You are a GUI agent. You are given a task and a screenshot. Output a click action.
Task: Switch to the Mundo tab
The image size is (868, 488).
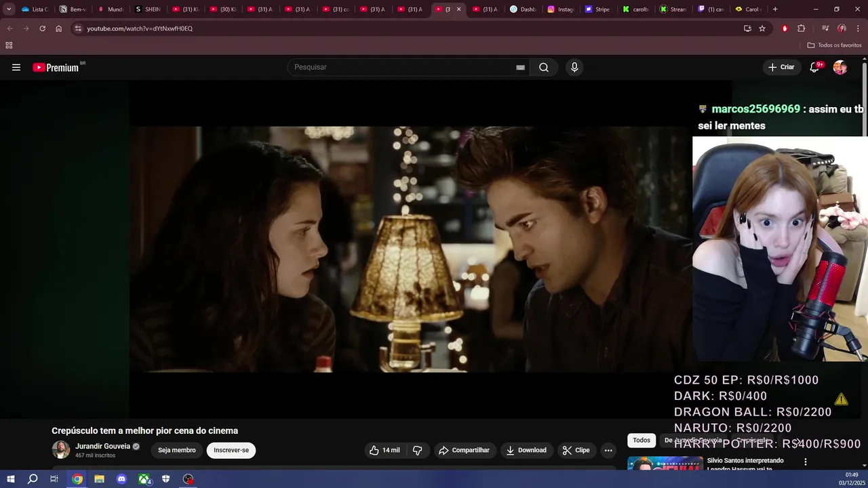(111, 9)
